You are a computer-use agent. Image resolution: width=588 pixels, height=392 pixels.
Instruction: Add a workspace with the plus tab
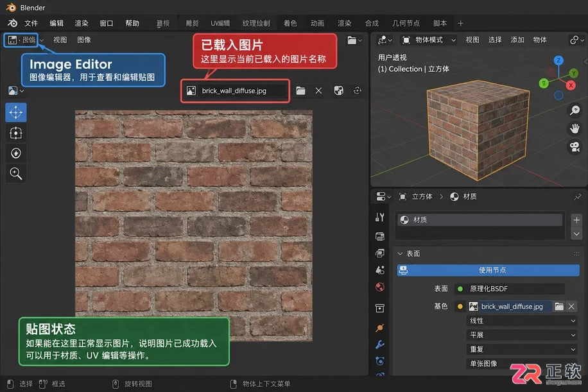(x=460, y=23)
